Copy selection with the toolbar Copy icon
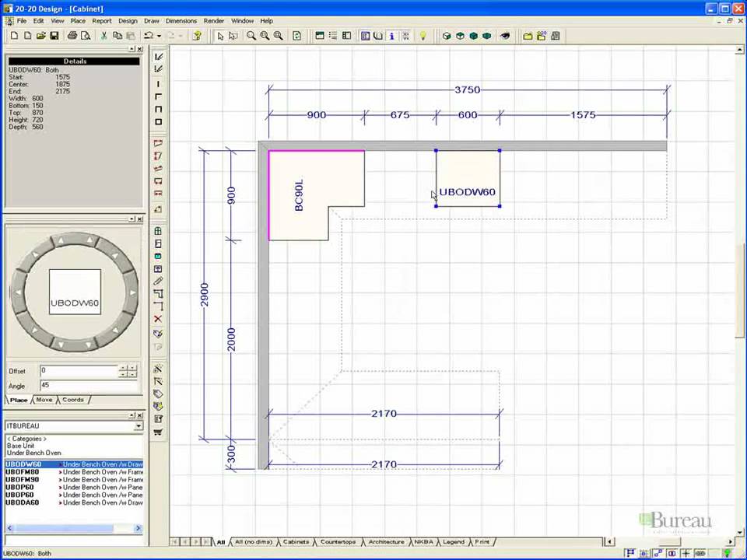747x560 pixels. point(117,36)
